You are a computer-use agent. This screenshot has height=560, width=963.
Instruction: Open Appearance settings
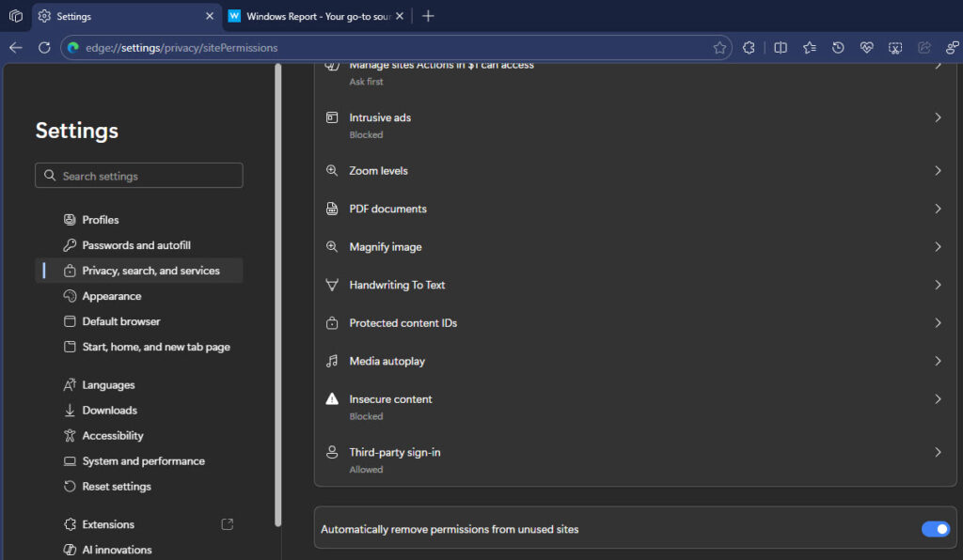tap(139, 296)
